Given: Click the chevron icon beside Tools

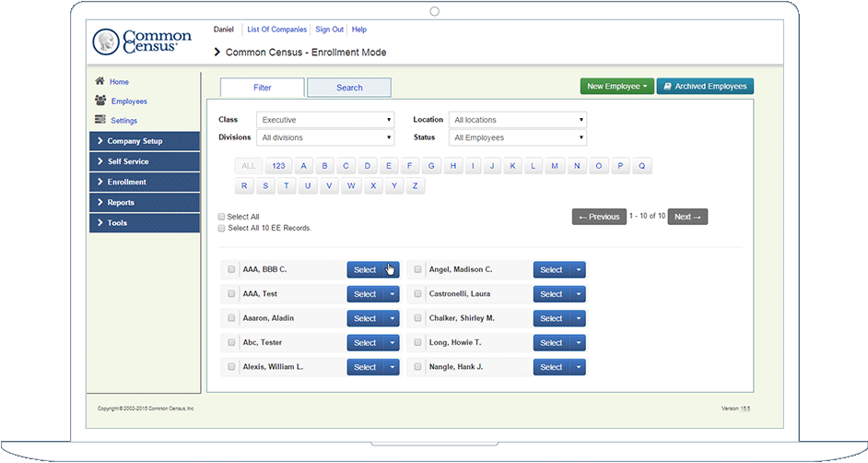Looking at the screenshot, I should click(100, 222).
